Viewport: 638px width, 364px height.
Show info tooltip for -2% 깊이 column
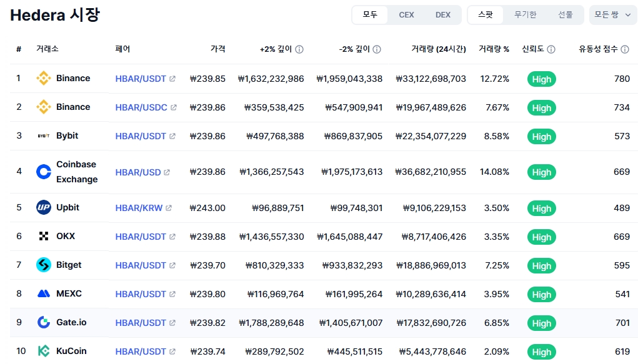click(x=377, y=49)
